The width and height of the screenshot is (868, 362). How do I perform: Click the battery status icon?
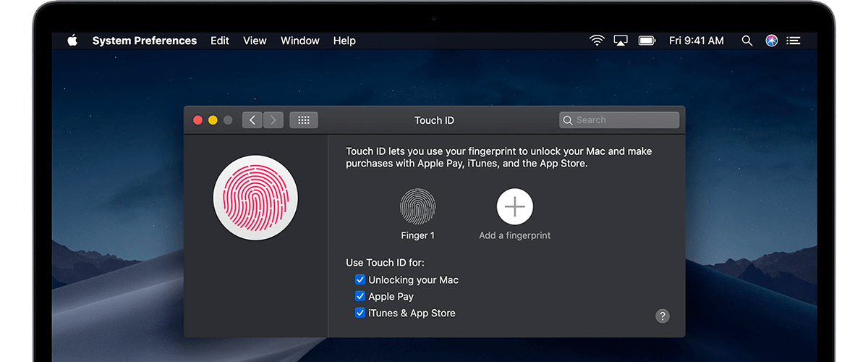coord(647,41)
